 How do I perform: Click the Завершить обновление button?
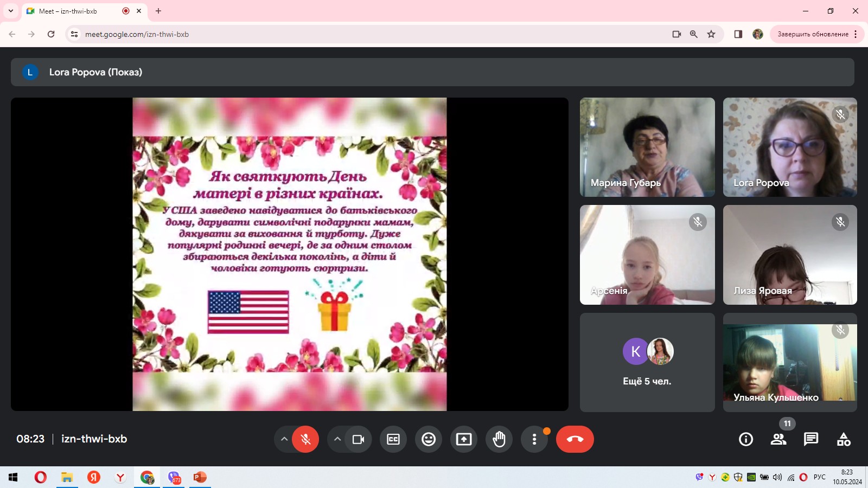(x=813, y=34)
